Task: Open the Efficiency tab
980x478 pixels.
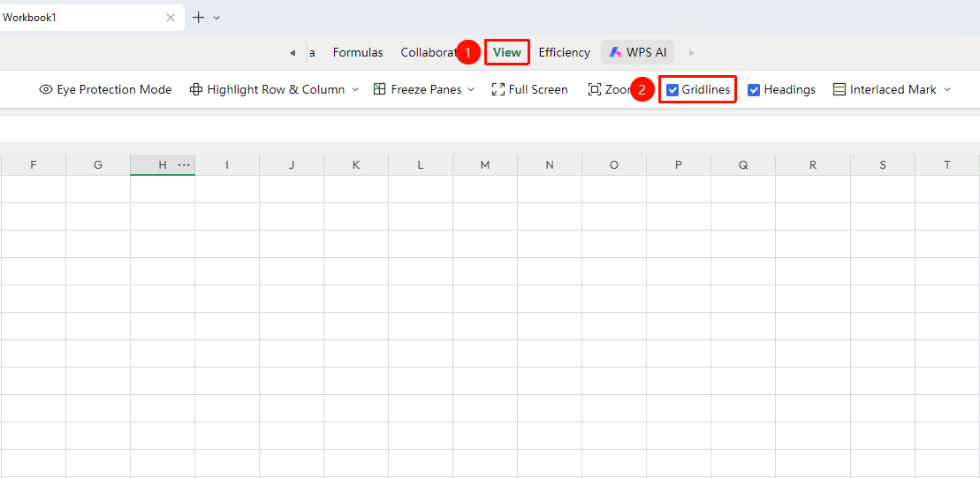Action: 565,52
